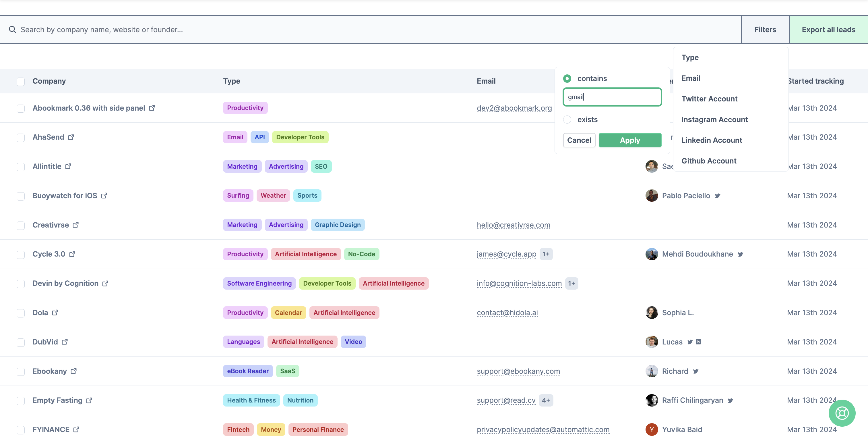
Task: Select the 'exists' radio option
Action: tap(567, 119)
